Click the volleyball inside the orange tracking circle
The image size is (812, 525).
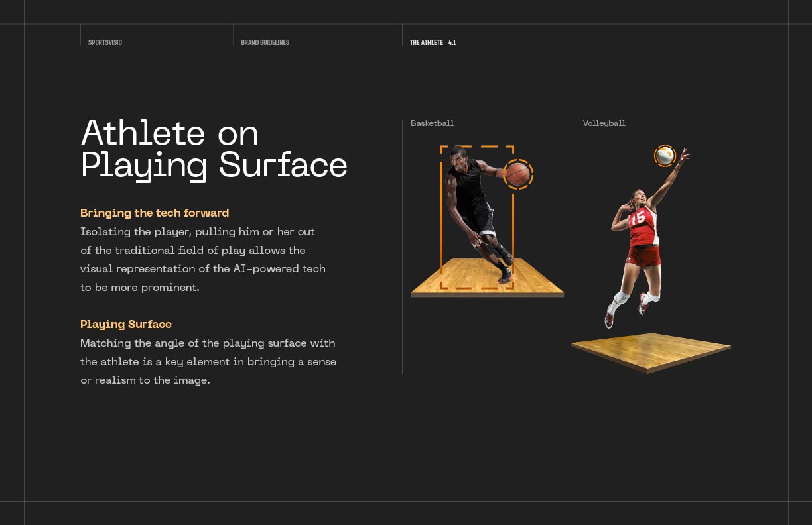(x=665, y=156)
